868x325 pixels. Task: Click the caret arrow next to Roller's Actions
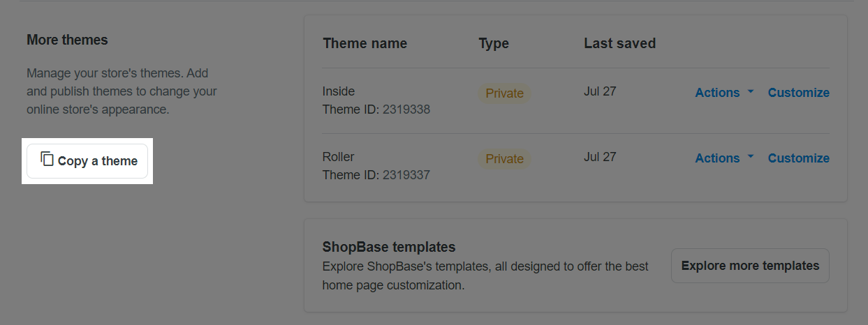[x=751, y=157]
